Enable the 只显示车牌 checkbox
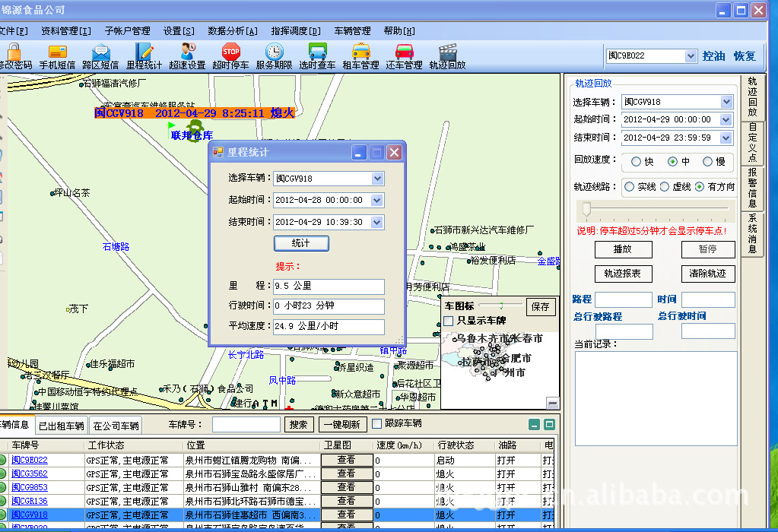778x532 pixels. 449,321
